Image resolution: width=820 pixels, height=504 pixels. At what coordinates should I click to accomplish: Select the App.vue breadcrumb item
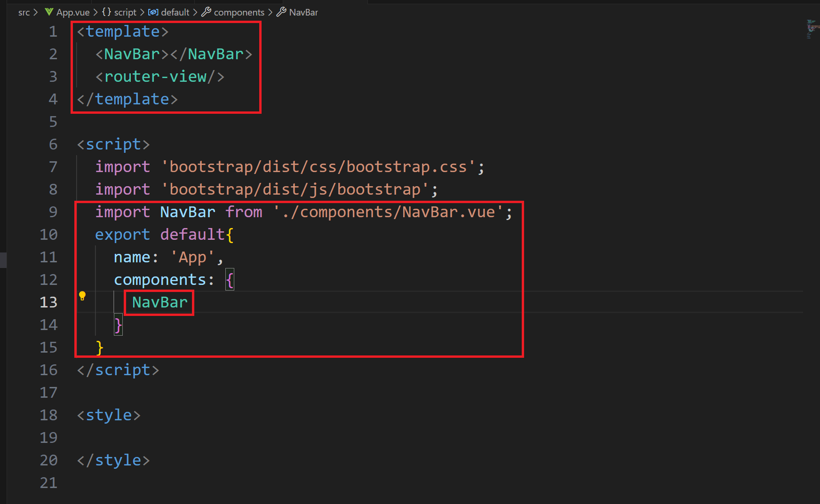tap(73, 12)
